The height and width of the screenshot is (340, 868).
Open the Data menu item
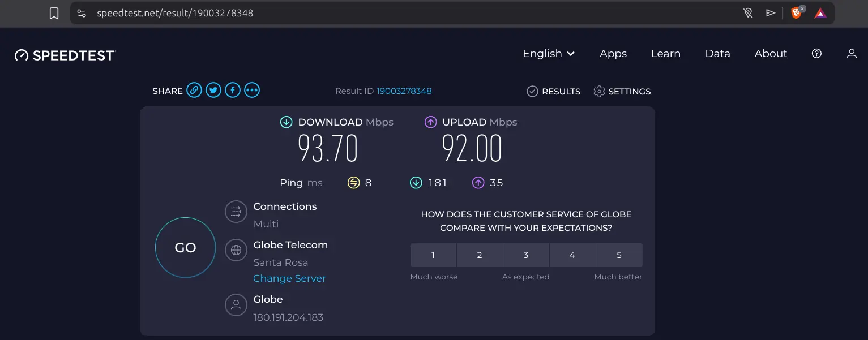717,54
